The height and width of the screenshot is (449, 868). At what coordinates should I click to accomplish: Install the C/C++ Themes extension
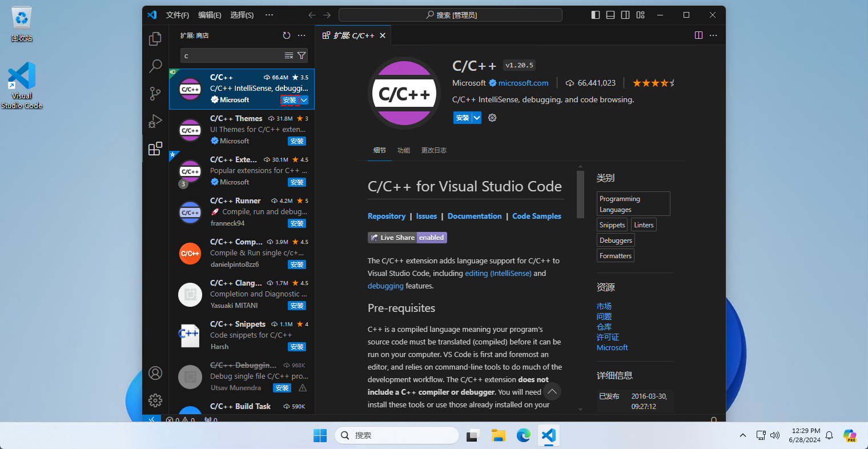(296, 141)
